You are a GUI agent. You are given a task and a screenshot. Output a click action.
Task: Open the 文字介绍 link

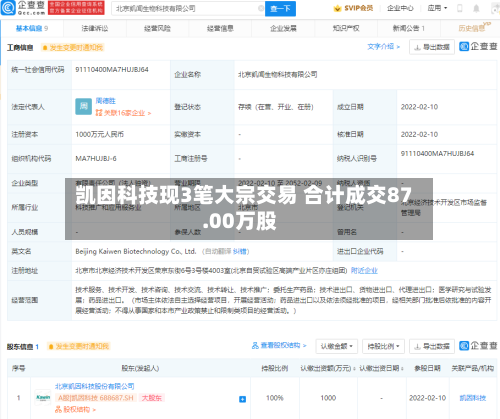click(383, 47)
